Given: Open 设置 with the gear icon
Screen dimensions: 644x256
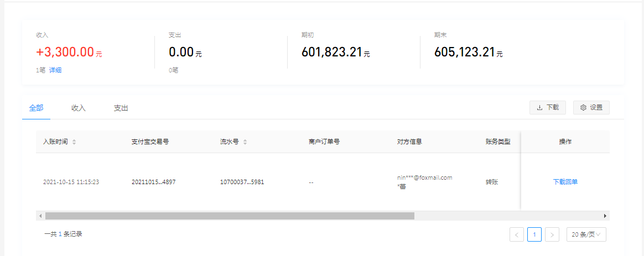Looking at the screenshot, I should click(x=591, y=108).
